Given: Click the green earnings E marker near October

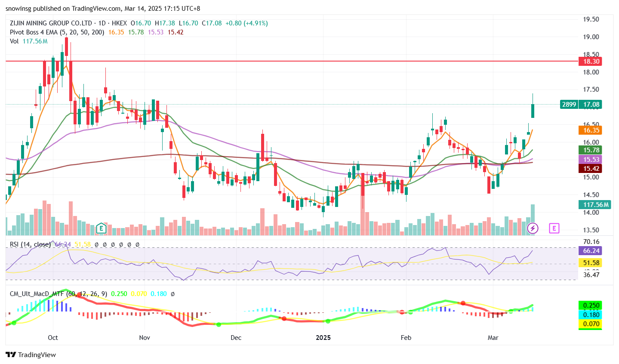Looking at the screenshot, I should click(101, 228).
